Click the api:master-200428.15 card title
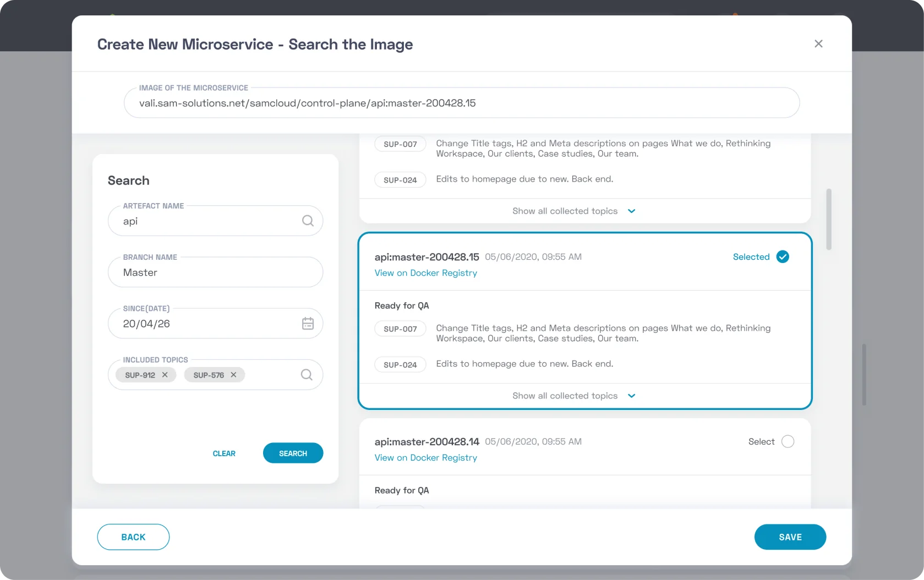 (x=427, y=257)
